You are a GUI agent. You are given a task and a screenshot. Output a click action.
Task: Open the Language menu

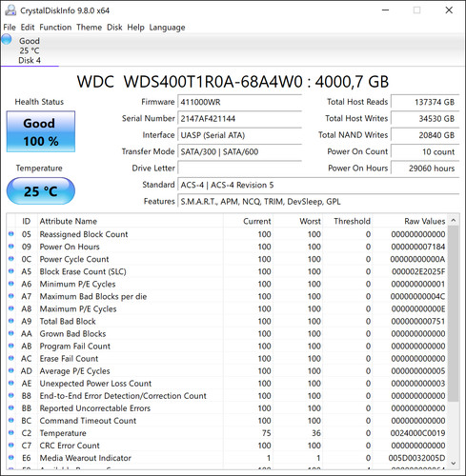(x=167, y=28)
